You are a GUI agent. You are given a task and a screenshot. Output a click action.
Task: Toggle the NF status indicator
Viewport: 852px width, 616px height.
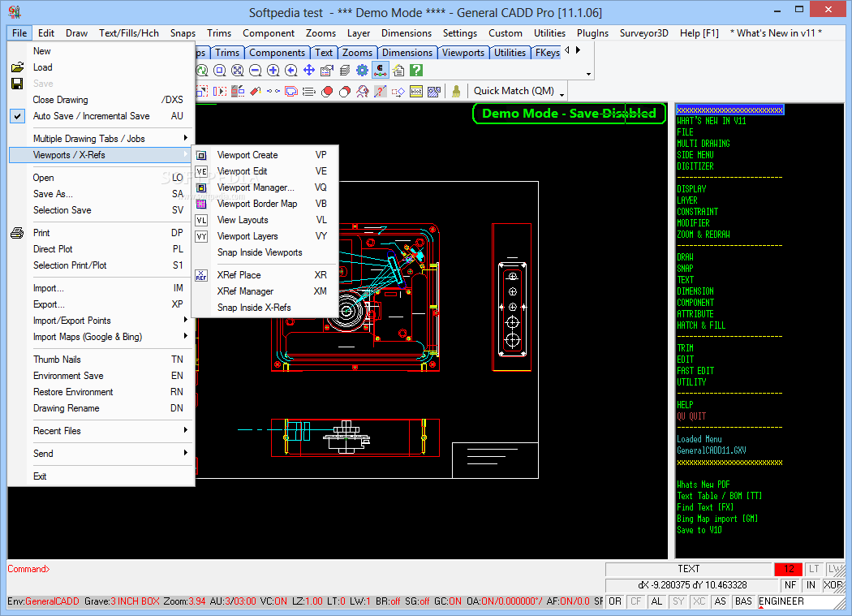coord(790,585)
